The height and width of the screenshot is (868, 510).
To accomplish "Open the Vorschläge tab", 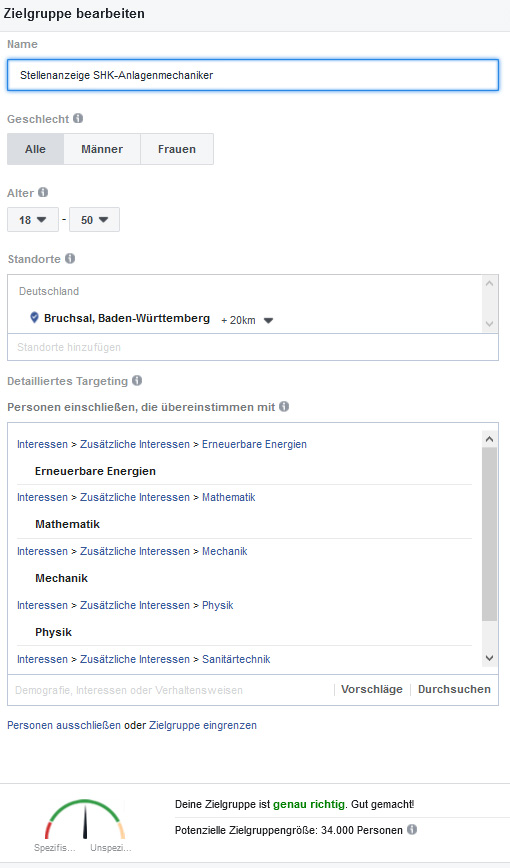I will (x=372, y=689).
